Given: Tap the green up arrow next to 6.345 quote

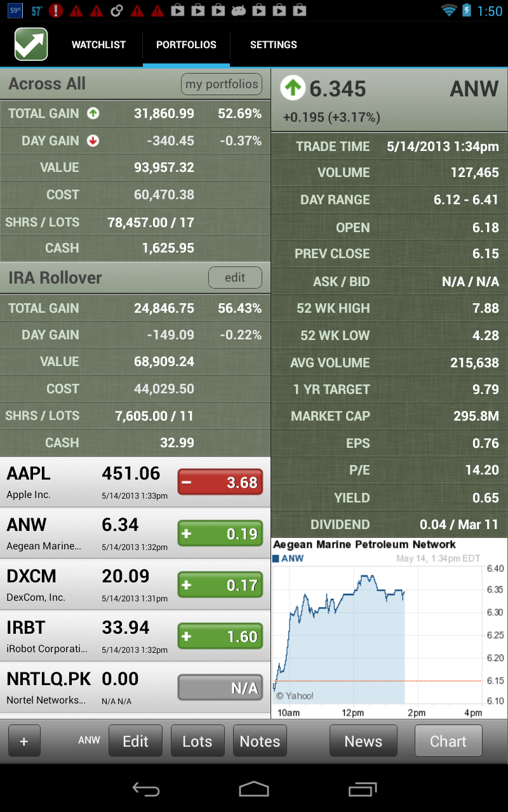Looking at the screenshot, I should tap(292, 88).
